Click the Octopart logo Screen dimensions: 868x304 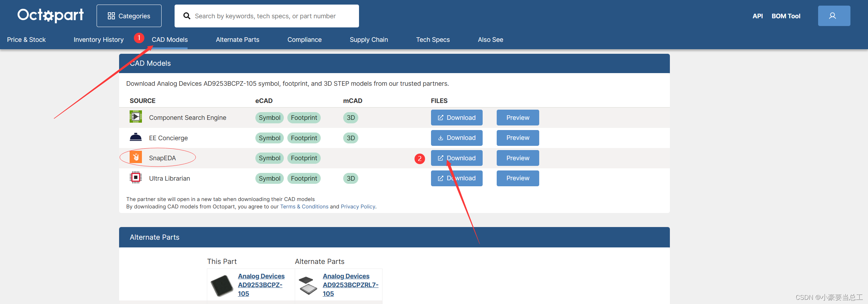click(51, 15)
